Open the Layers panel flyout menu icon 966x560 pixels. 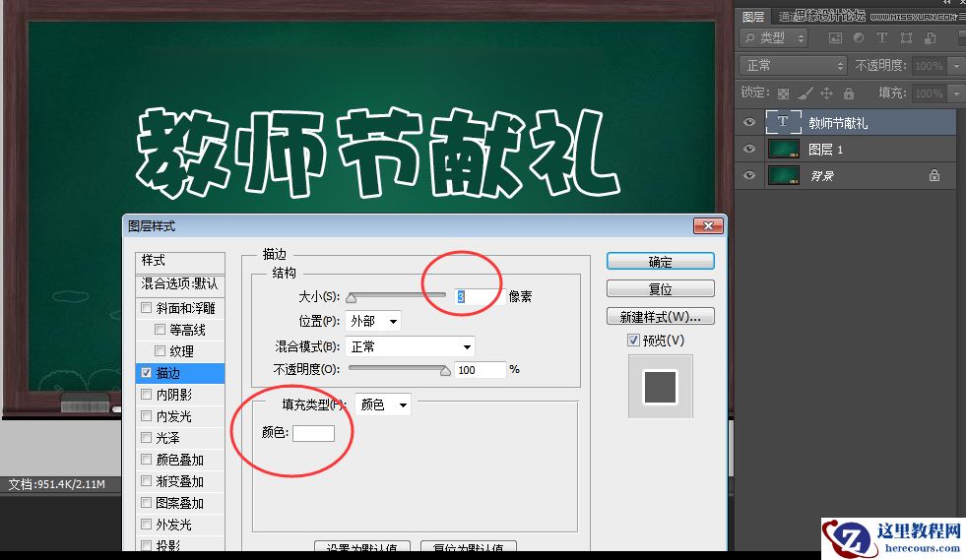[x=962, y=18]
